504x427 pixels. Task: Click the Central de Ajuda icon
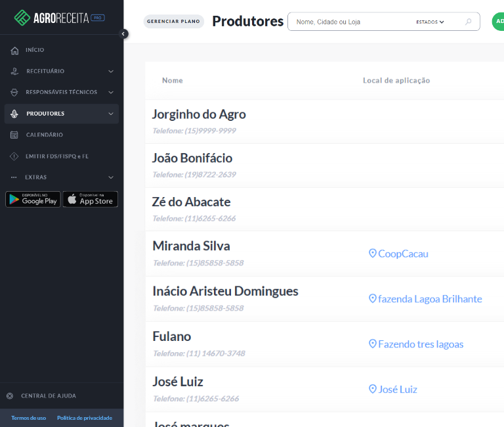pyautogui.click(x=10, y=396)
